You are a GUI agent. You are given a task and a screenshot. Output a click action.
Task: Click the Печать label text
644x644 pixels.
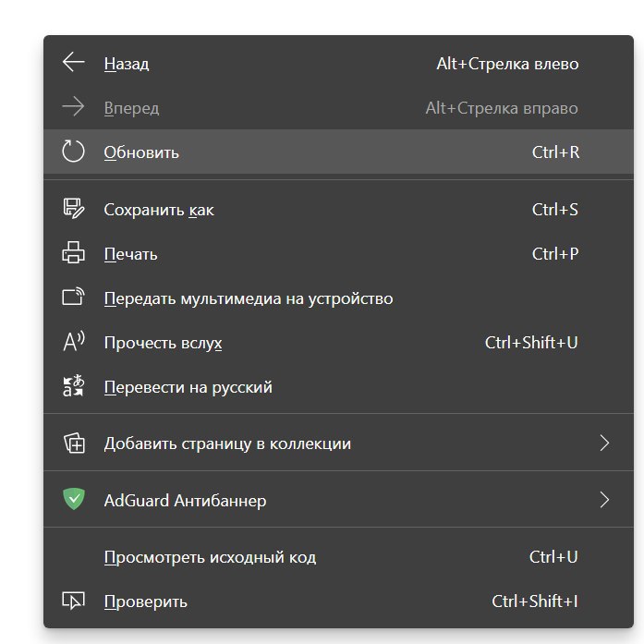(130, 254)
